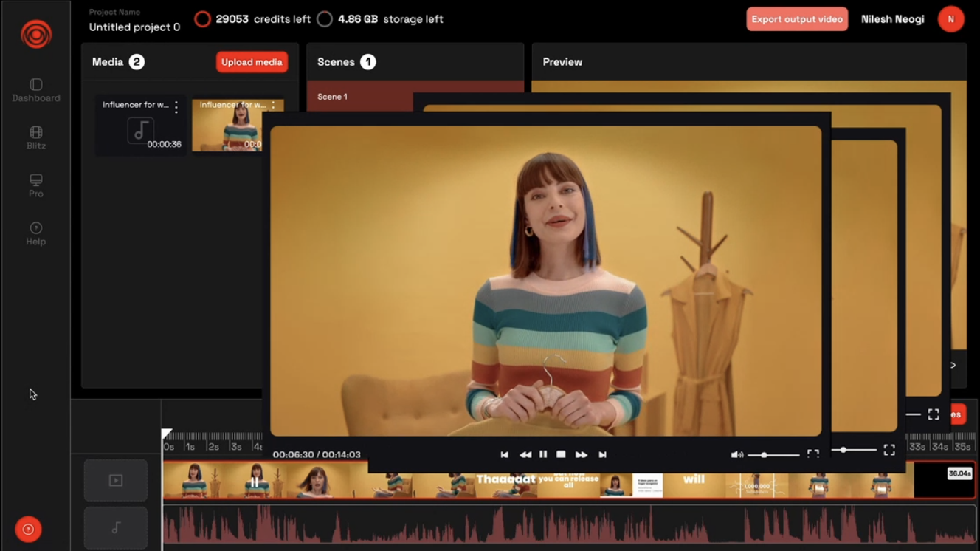Open Help from the sidebar
Viewport: 980px width, 551px height.
36,233
